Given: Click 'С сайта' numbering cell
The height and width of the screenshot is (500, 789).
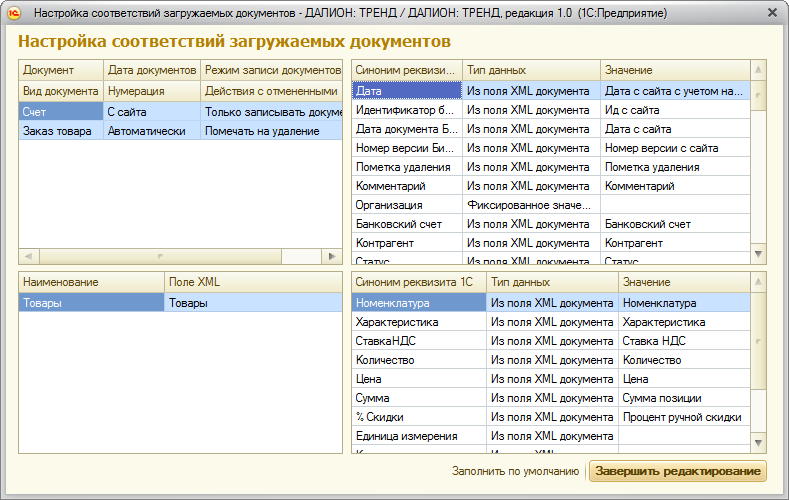Looking at the screenshot, I should click(x=151, y=112).
